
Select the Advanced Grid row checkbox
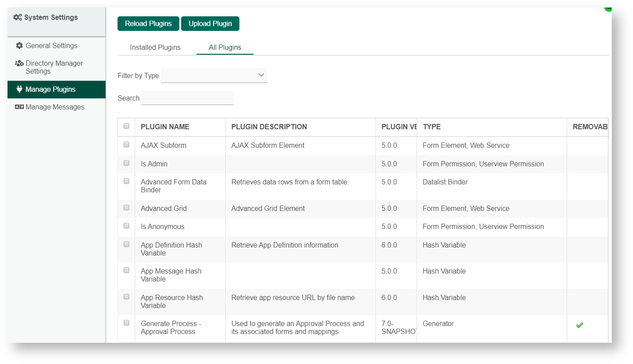[x=126, y=208]
